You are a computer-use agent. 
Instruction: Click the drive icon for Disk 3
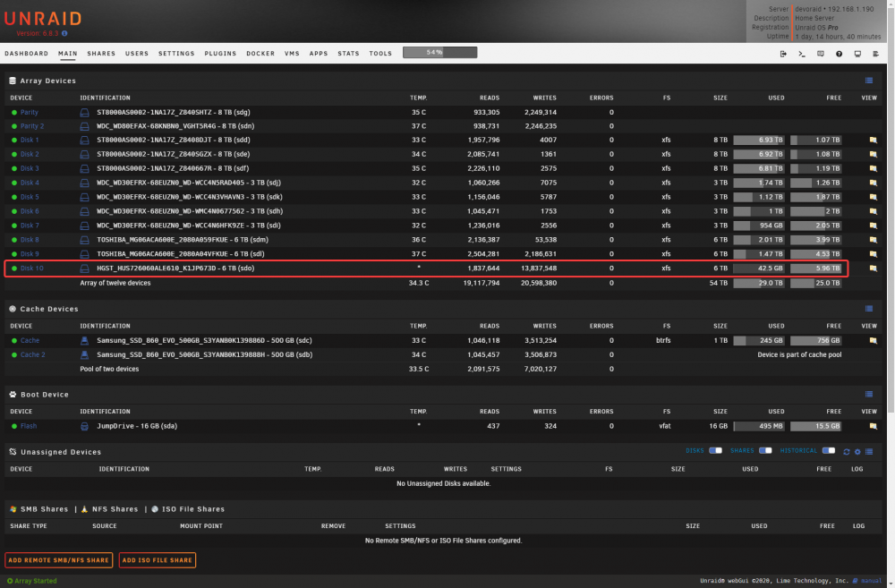84,168
